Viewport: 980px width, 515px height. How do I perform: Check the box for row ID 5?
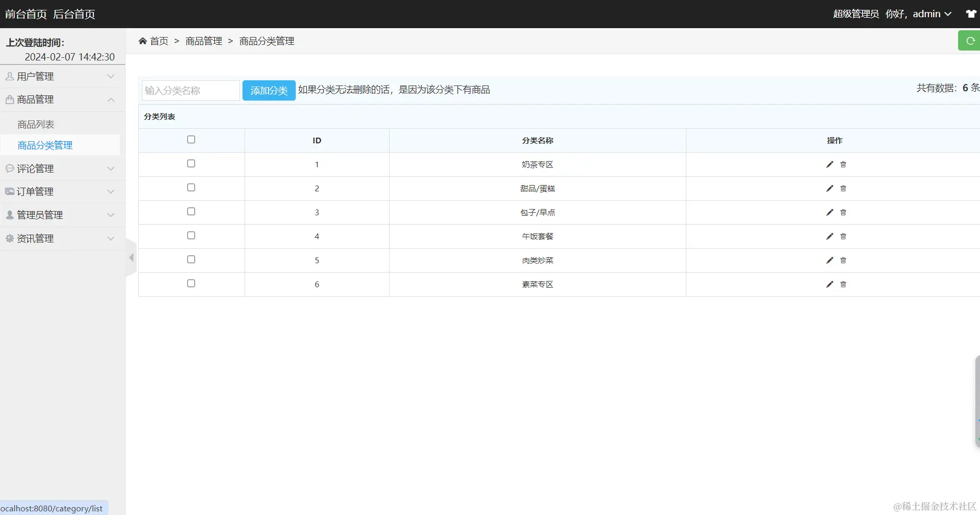191,260
